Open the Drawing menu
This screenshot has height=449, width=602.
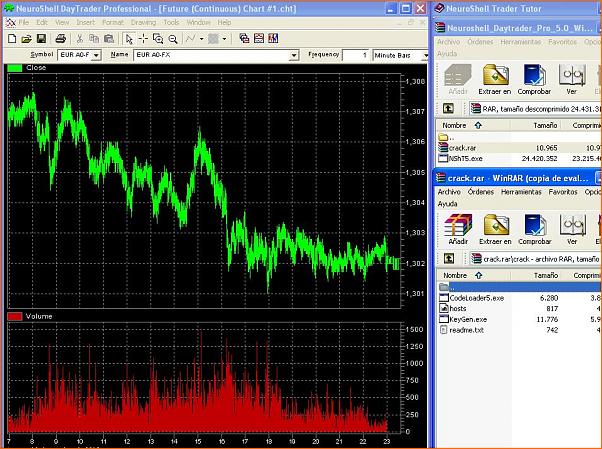(x=143, y=23)
